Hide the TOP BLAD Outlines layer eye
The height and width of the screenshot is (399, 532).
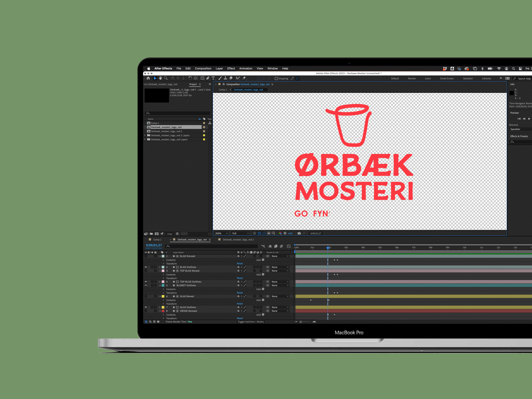point(146,282)
